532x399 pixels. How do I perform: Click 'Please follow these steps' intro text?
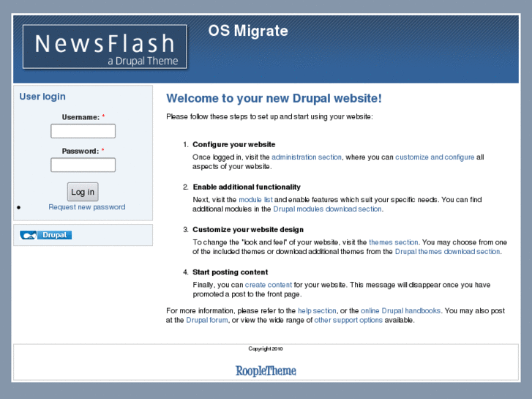tap(269, 117)
